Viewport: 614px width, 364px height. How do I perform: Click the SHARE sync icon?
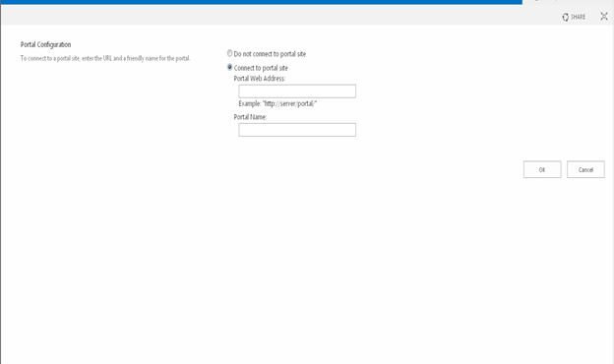click(565, 17)
